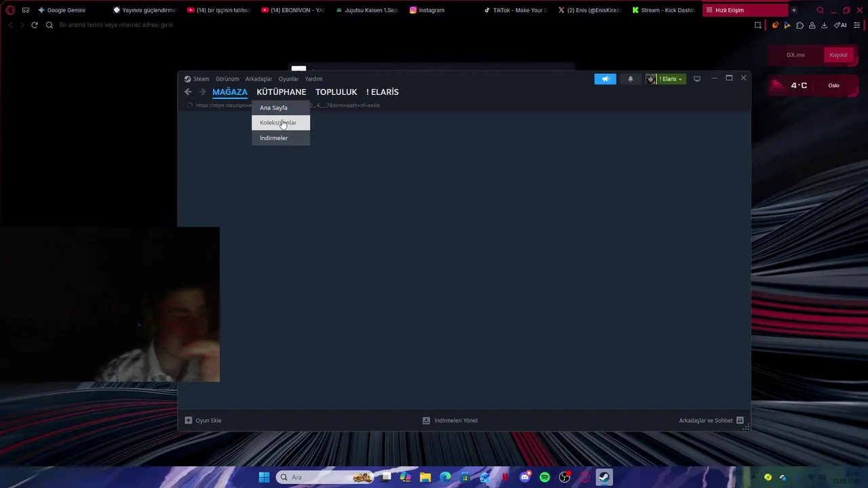
Task: Switch to the ! ELARIS profile tab
Action: point(382,91)
